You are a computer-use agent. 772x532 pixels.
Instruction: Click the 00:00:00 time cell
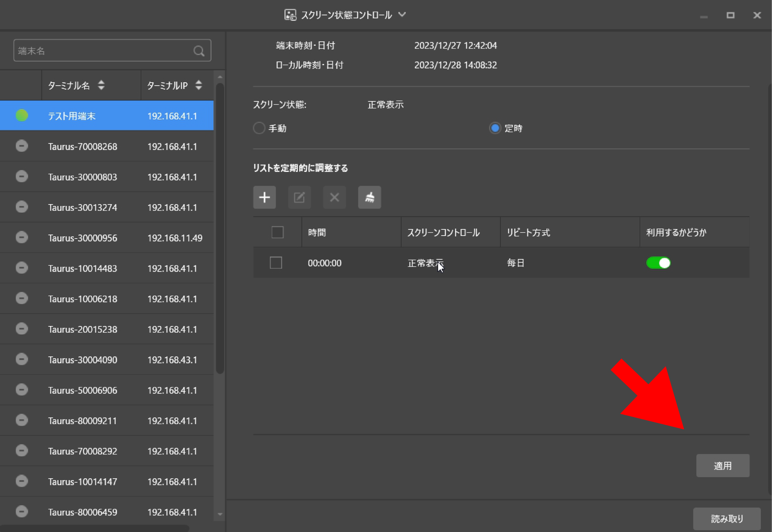point(324,263)
